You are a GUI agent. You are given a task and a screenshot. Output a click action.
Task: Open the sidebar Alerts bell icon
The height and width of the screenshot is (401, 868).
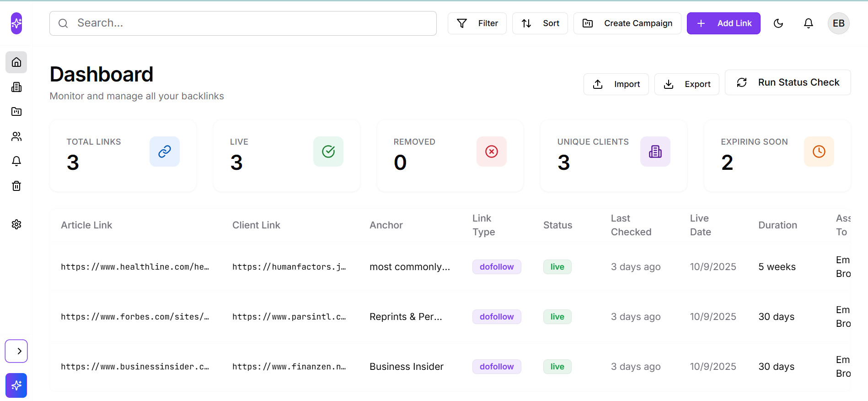pyautogui.click(x=16, y=161)
